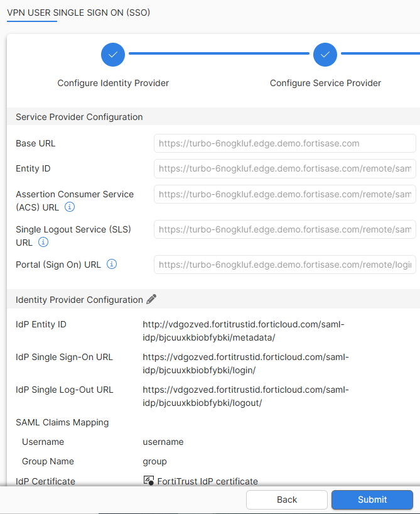Viewport: 420px width, 514px height.
Task: Edit Identity Provider Configuration with pencil icon
Action: [x=151, y=300]
